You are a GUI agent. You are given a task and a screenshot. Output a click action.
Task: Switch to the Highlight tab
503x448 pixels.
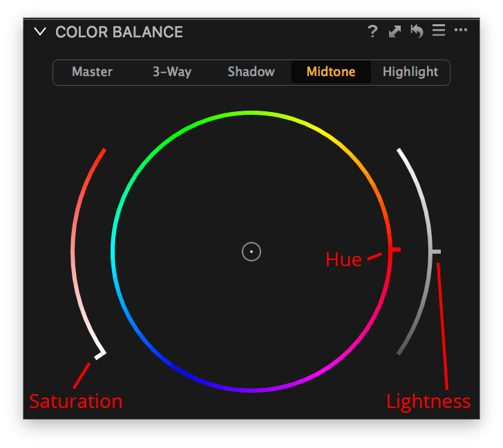point(410,72)
